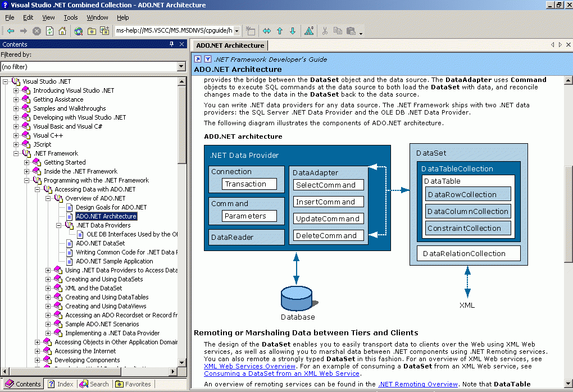Open toolbar options dropdown arrow

[x=361, y=34]
